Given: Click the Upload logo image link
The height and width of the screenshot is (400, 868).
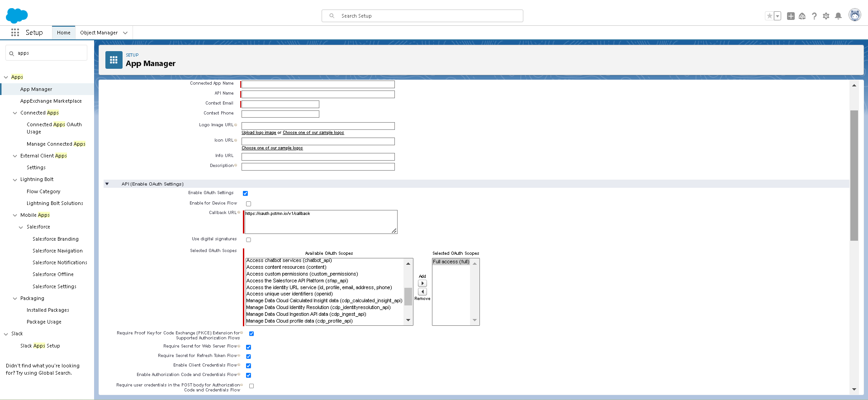Looking at the screenshot, I should point(259,133).
